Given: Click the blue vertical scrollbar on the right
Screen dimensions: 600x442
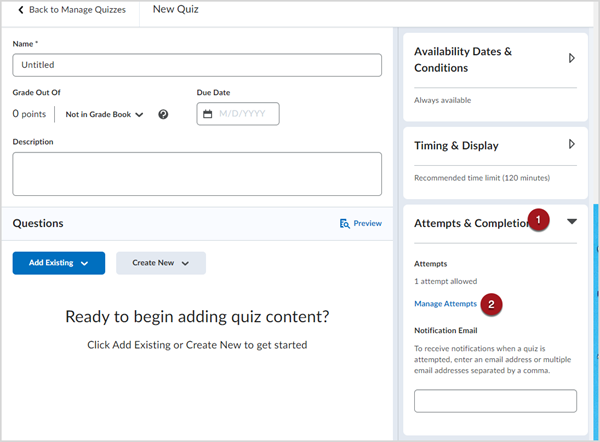Looking at the screenshot, I should pos(595,321).
